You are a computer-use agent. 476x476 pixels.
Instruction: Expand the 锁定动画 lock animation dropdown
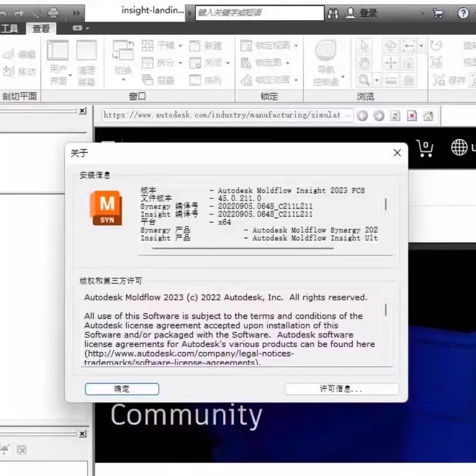point(296,80)
